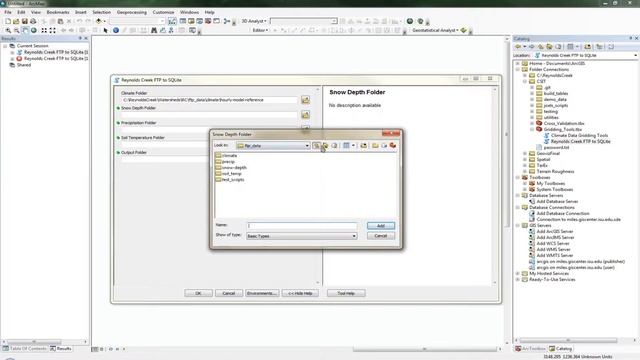Image resolution: width=640 pixels, height=360 pixels.
Task: Click OK in Reynolds Creek tool dialog
Action: (198, 293)
